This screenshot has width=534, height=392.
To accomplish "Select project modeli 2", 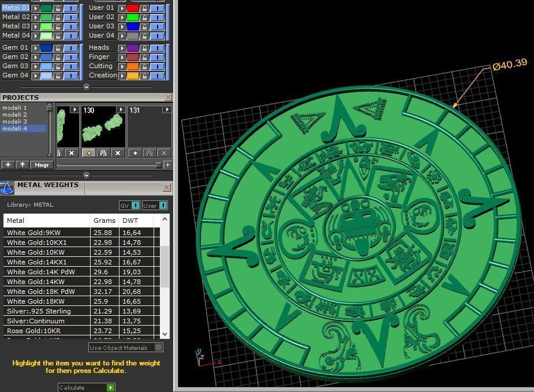I will click(14, 114).
